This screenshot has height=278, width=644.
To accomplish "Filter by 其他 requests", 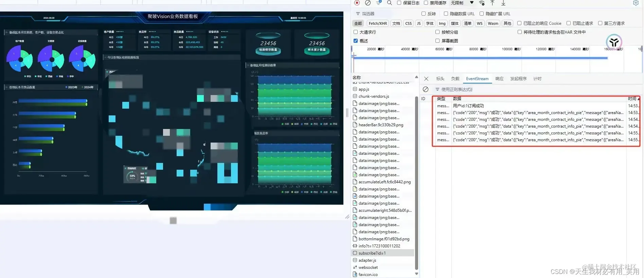I will (507, 23).
